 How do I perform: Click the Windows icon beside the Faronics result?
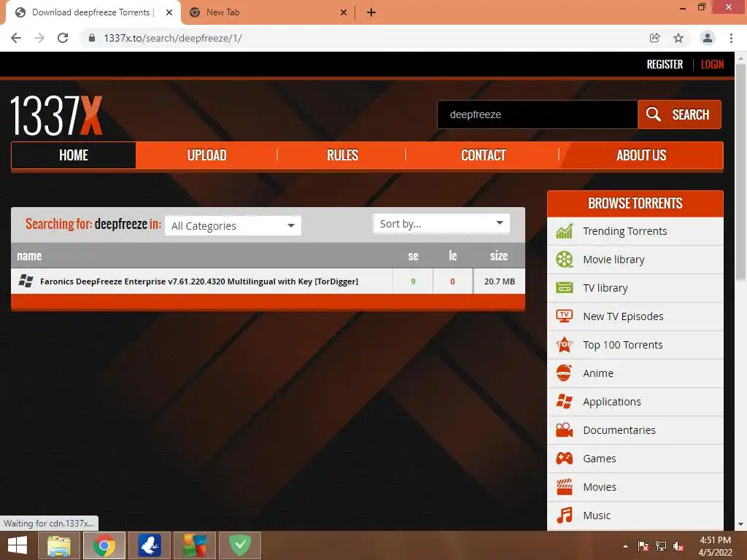click(26, 281)
